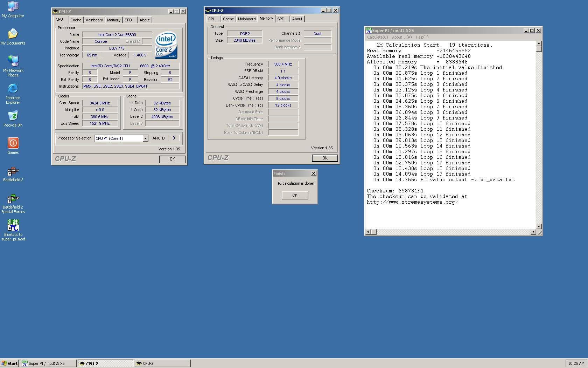
Task: Select the Super PI taskbar button
Action: 48,363
